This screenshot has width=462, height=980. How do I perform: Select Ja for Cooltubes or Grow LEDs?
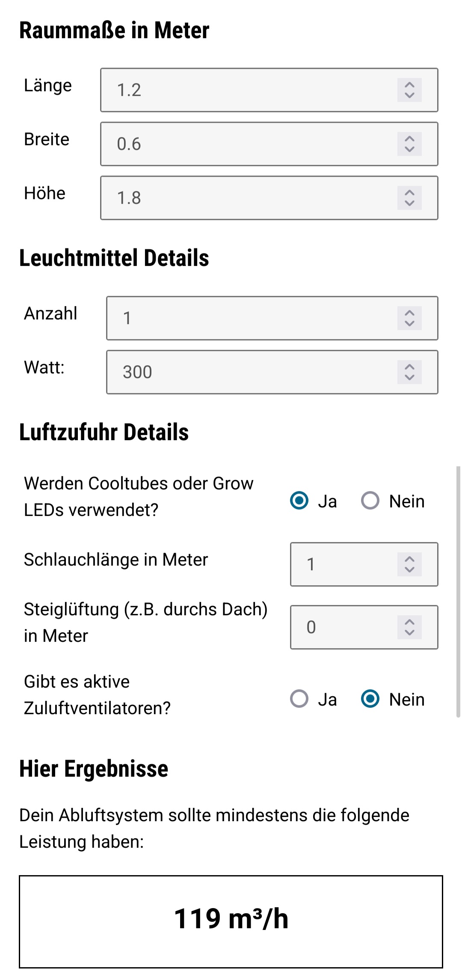[x=299, y=500]
